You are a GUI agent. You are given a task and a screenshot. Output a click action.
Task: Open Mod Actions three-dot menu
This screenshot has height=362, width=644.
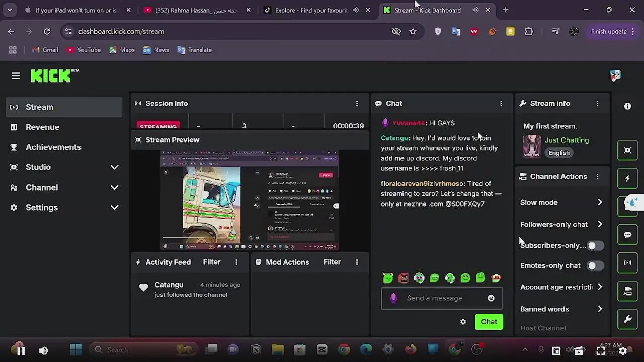[357, 262]
